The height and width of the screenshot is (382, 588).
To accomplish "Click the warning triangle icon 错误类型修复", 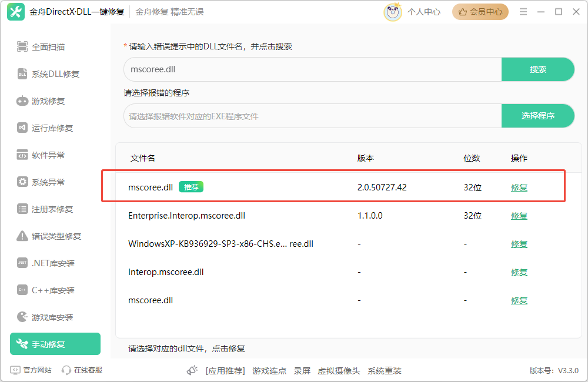I will click(22, 236).
